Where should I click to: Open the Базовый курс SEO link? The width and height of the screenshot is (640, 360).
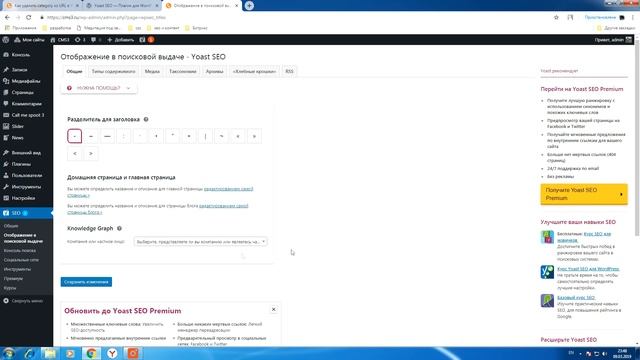[x=576, y=298]
